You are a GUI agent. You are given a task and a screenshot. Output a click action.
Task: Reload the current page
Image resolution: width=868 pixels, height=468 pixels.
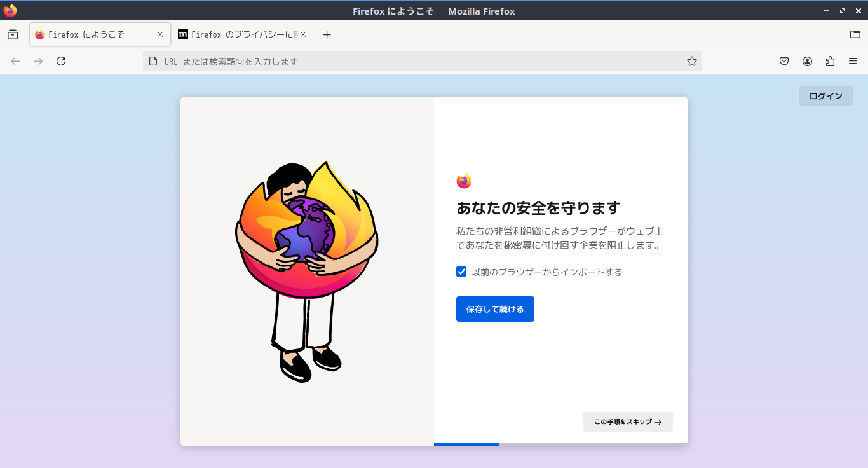[61, 61]
